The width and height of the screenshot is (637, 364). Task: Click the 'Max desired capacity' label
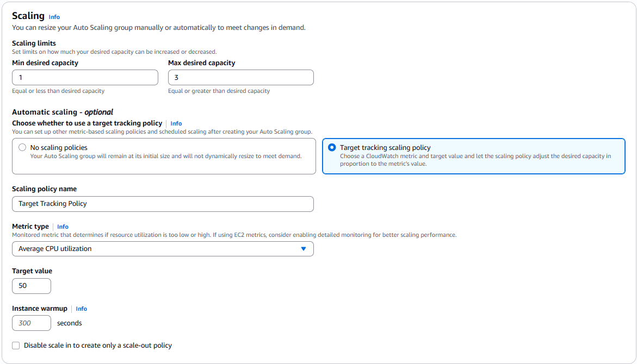click(201, 63)
